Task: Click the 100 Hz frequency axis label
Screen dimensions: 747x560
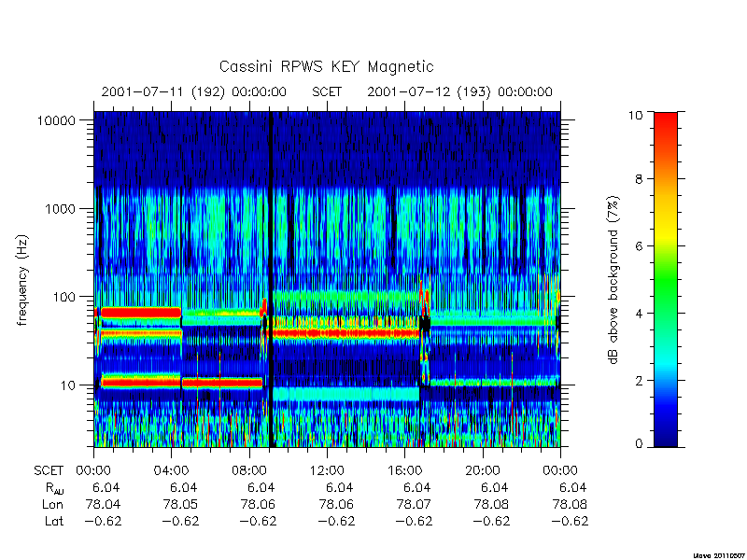Action: pos(64,297)
